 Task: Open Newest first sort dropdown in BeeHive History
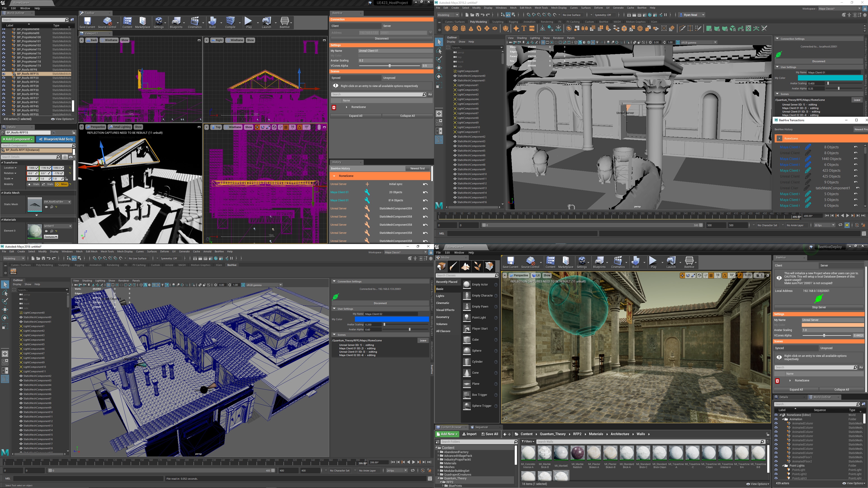coord(417,168)
